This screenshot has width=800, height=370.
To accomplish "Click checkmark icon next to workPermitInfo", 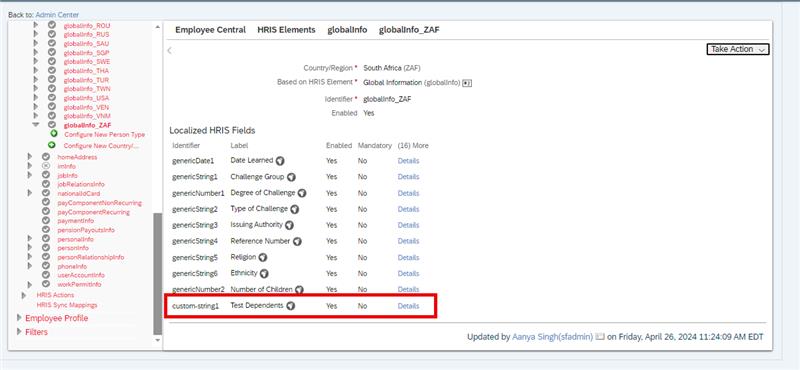I will pos(45,284).
